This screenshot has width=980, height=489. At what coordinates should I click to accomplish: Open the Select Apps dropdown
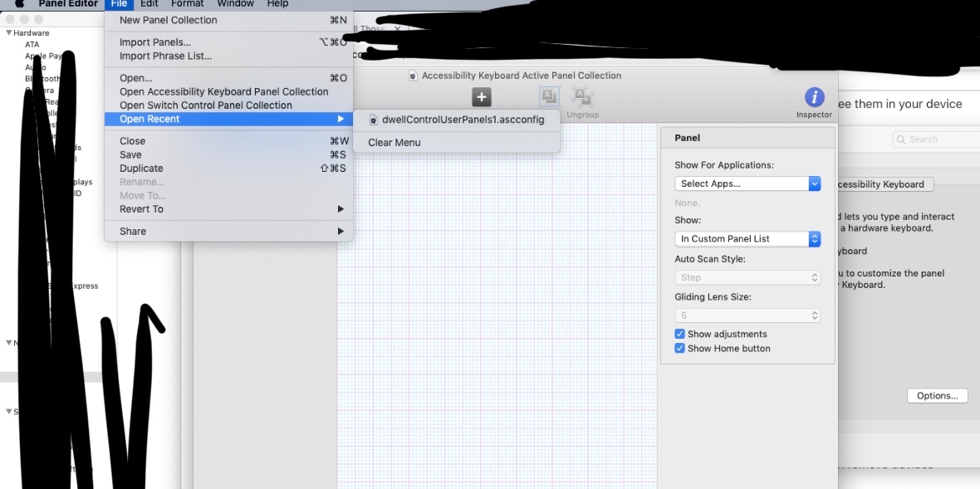pos(747,183)
